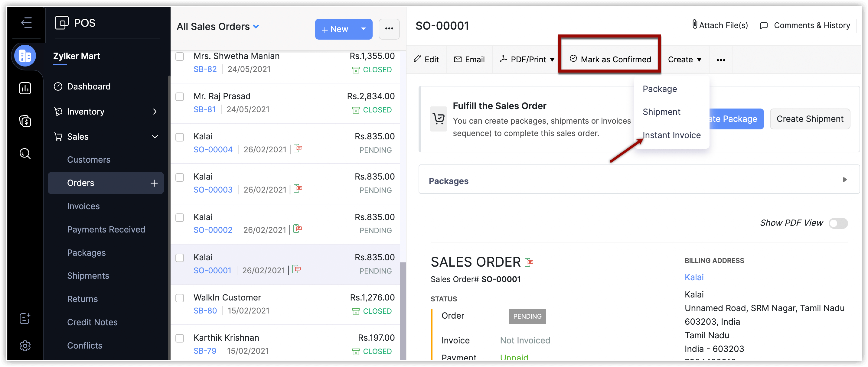Open settings gear at sidebar bottom

coord(25,346)
